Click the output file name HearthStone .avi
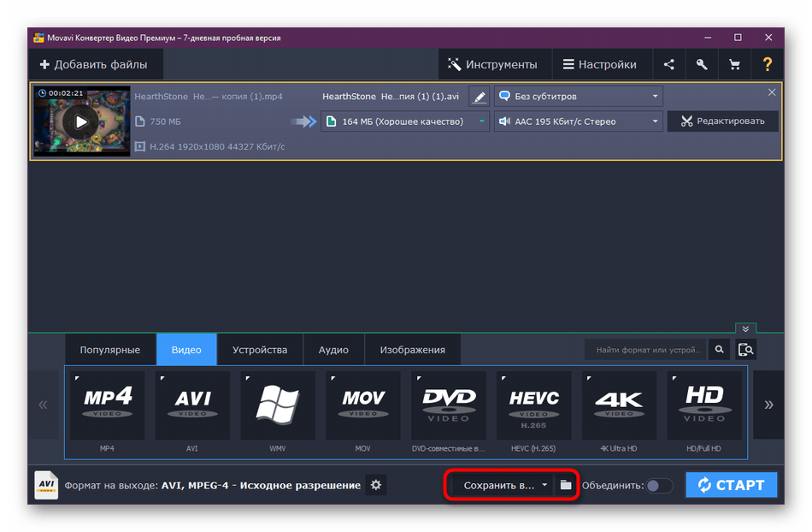The width and height of the screenshot is (812, 532). 391,97
